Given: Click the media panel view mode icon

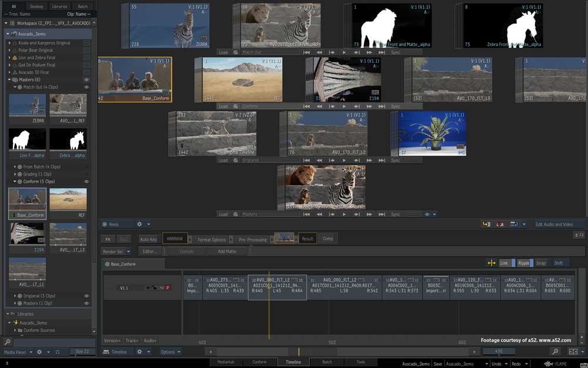Looking at the screenshot, I should (58, 352).
